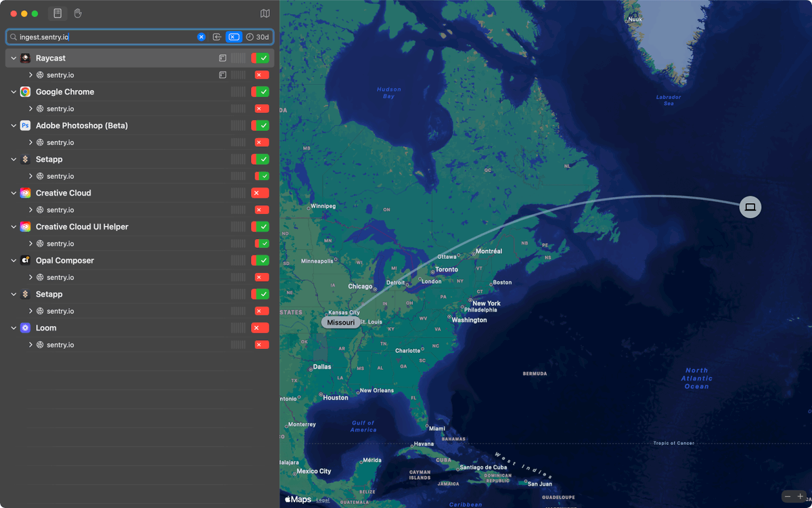Screen dimensions: 812x508
Task: Toggle allow/deny switch for Opal Composer
Action: 260,260
